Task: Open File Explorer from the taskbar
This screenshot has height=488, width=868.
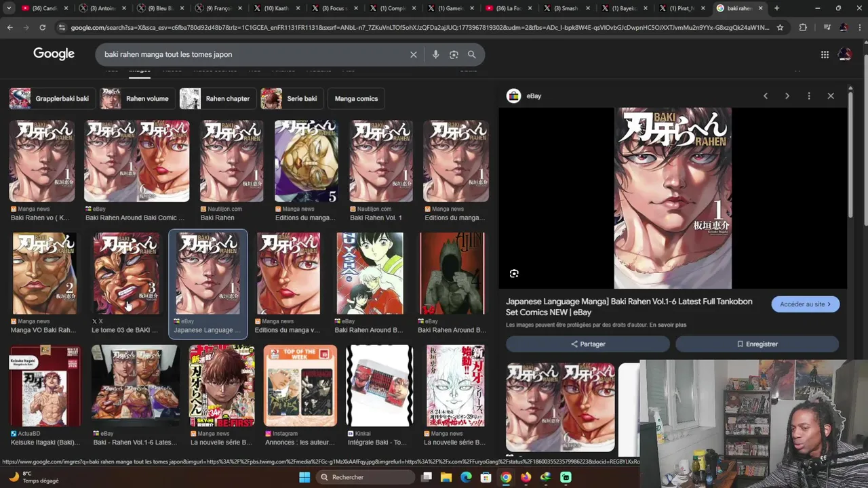Action: click(446, 477)
